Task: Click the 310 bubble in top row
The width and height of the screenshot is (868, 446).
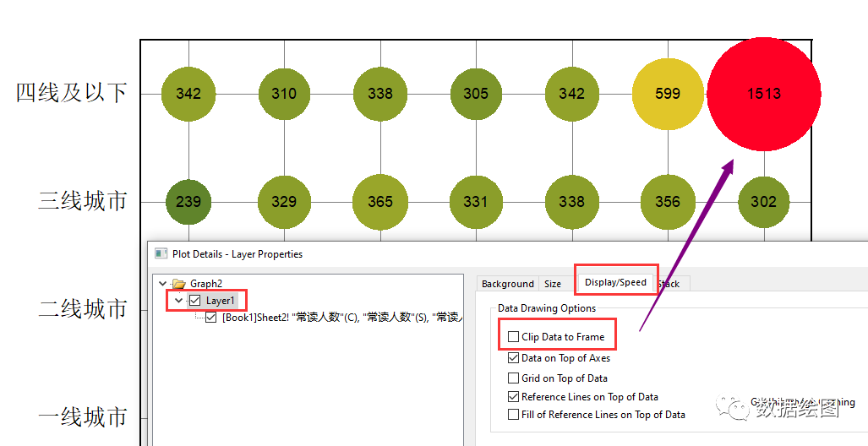Action: coord(284,94)
